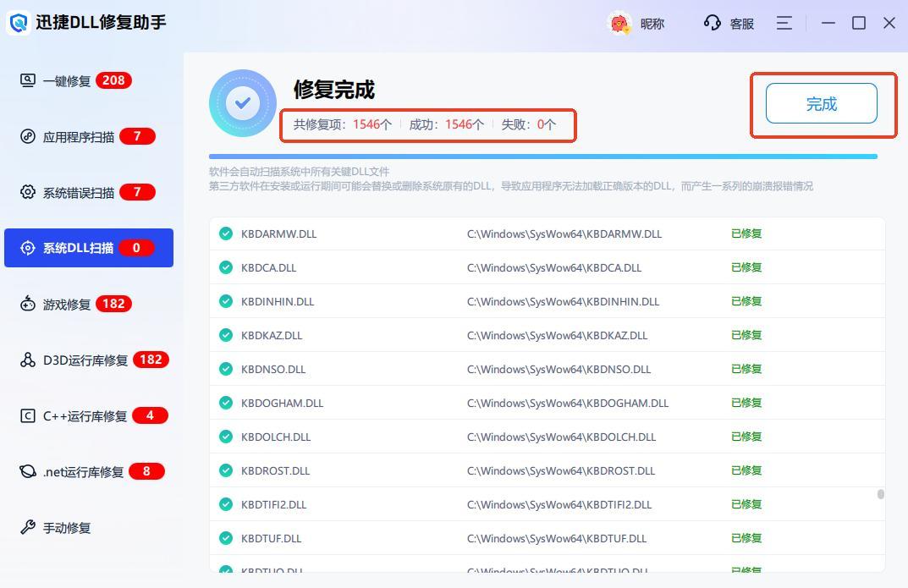Click the 一键修复 monitor icon in sidebar
Screen dimensions: 908x588
28,80
